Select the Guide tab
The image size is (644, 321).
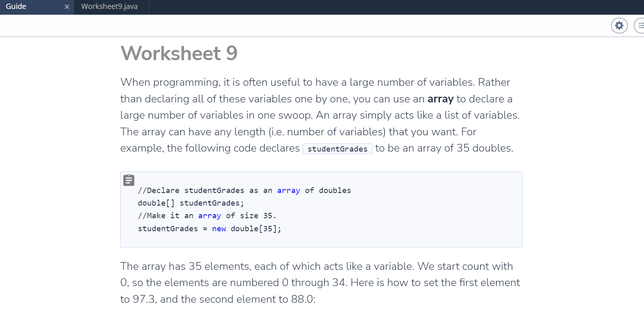tap(16, 7)
